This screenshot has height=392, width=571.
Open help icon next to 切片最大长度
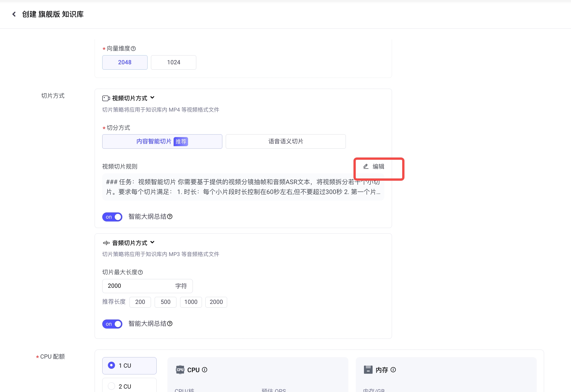tap(140, 272)
